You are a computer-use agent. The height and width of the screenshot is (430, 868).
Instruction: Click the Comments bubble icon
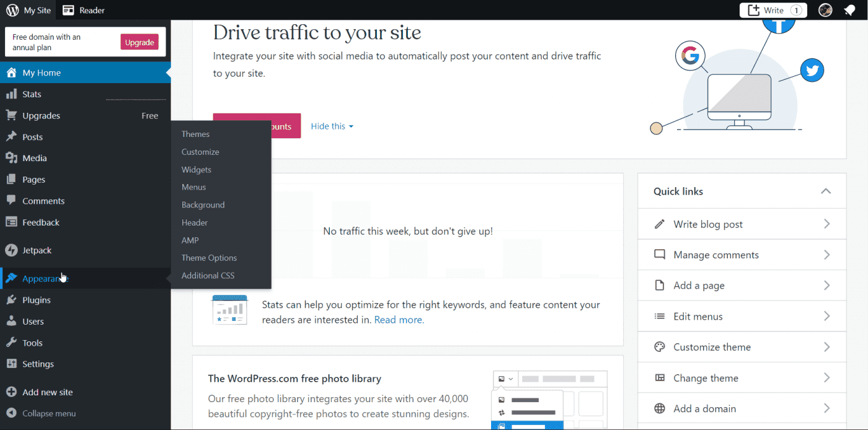[x=11, y=201]
